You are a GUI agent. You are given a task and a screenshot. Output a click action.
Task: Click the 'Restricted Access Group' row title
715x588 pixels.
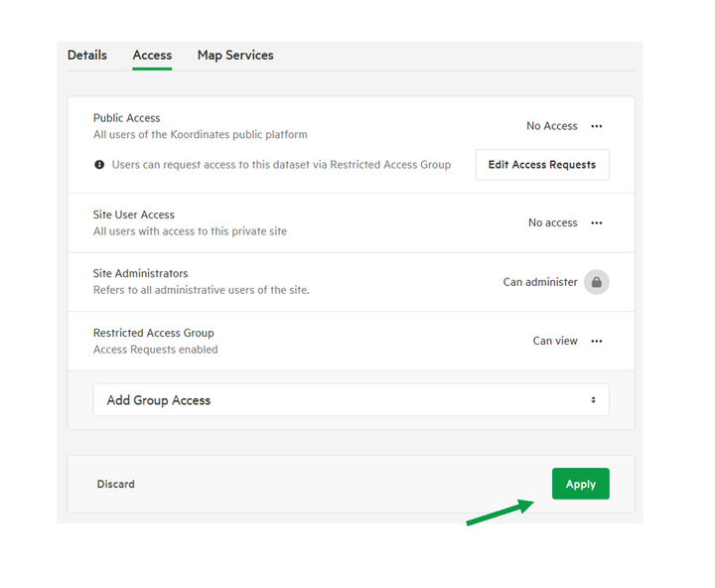point(154,333)
